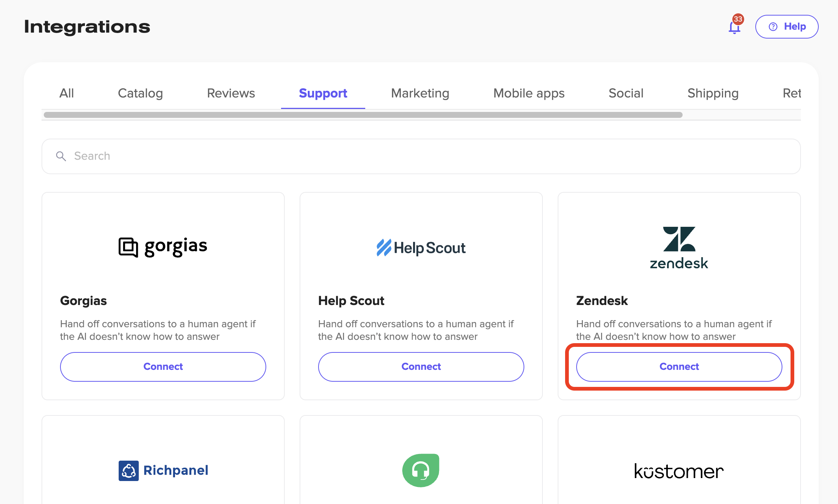The height and width of the screenshot is (504, 838).
Task: Click the Gorgias card title
Action: pyautogui.click(x=83, y=301)
